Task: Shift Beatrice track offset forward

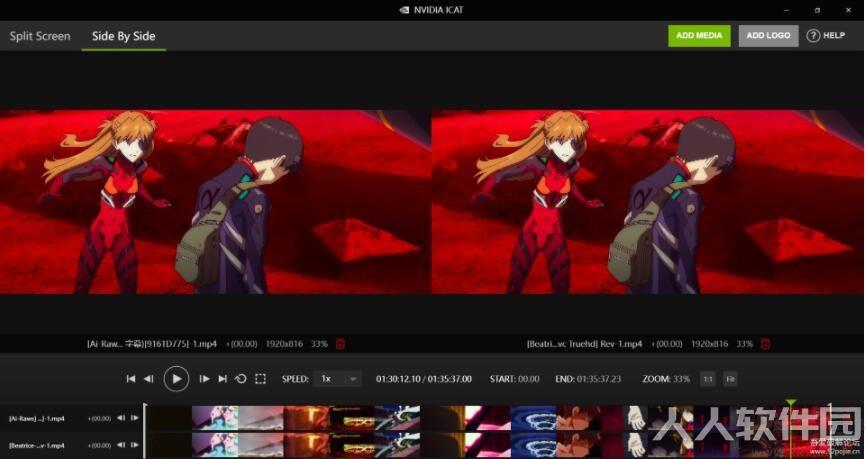Action: coord(134,445)
